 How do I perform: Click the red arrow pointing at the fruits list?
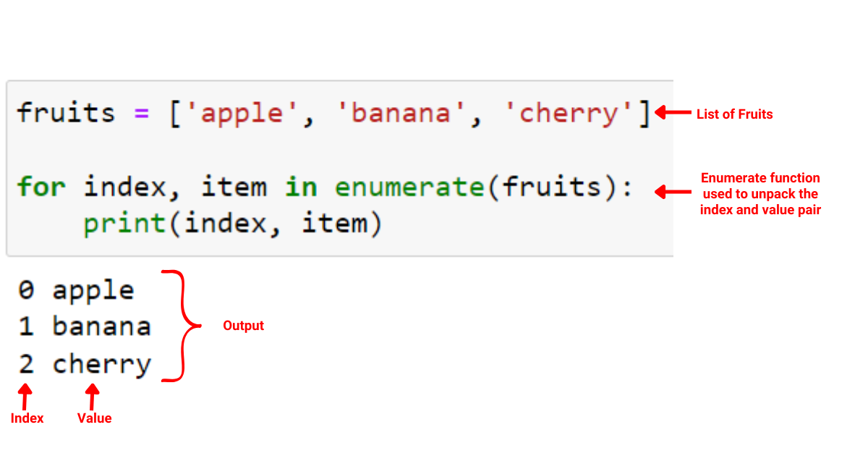(672, 113)
